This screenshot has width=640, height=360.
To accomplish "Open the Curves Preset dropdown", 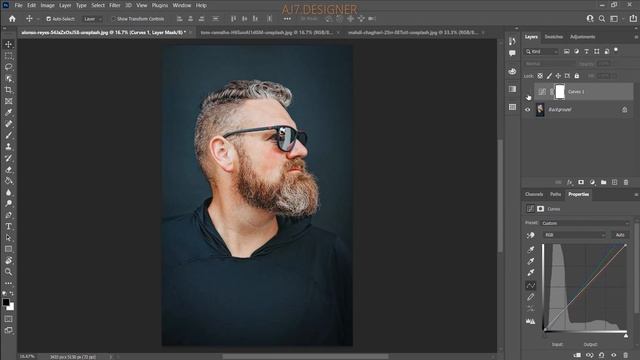I will 585,223.
